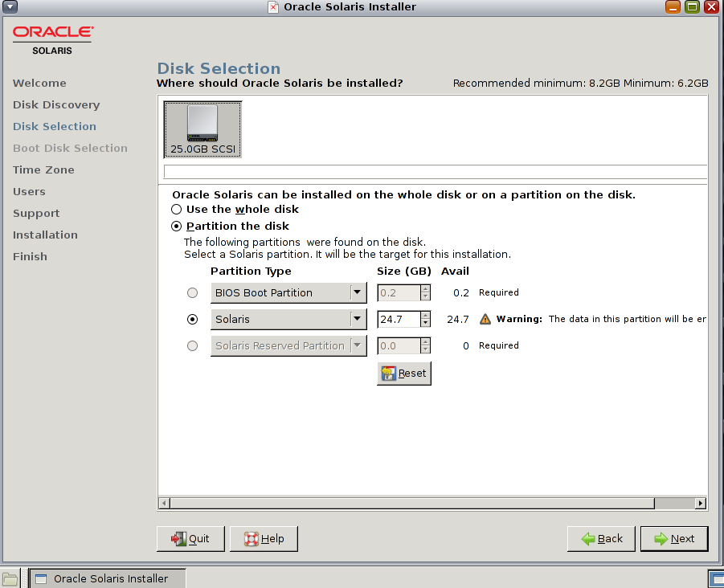Click the Partition Type column header
Screen dimensions: 724x588
point(251,271)
